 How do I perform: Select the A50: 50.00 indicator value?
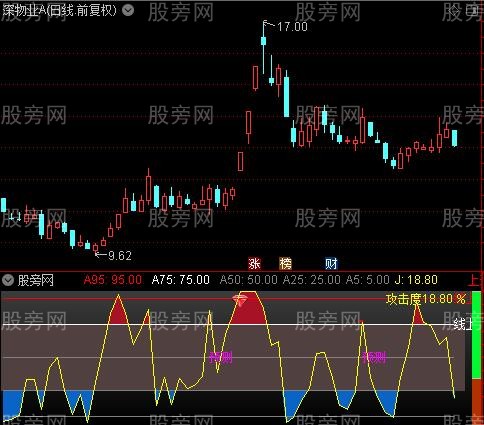coord(248,280)
